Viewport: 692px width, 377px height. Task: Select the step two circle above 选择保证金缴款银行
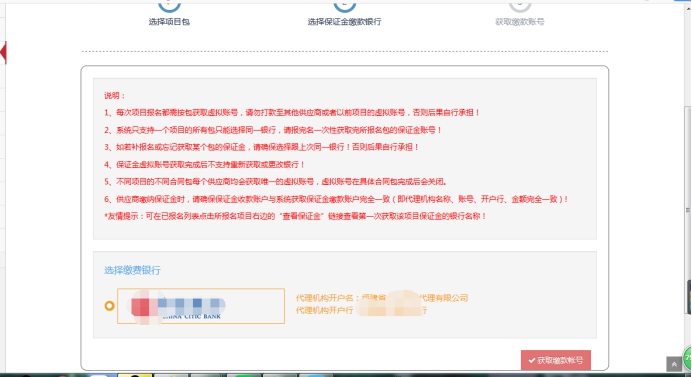coord(344,5)
